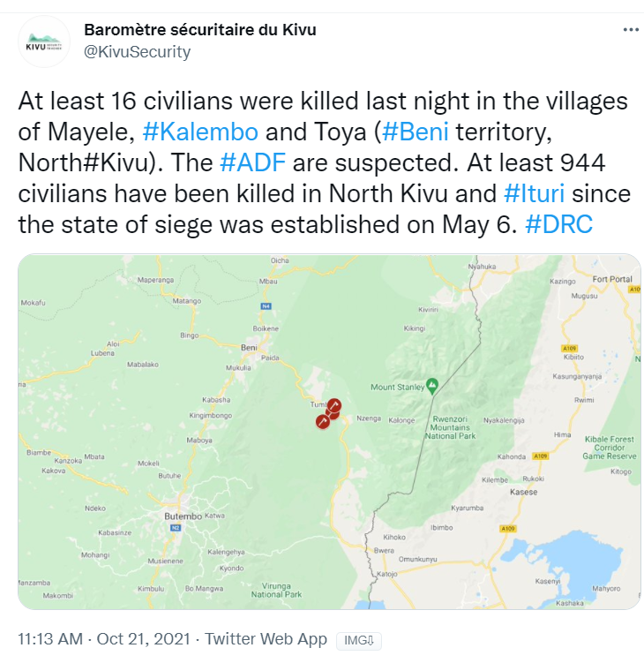Click the Kivu Security profile avatar
The height and width of the screenshot is (663, 644).
tap(43, 41)
